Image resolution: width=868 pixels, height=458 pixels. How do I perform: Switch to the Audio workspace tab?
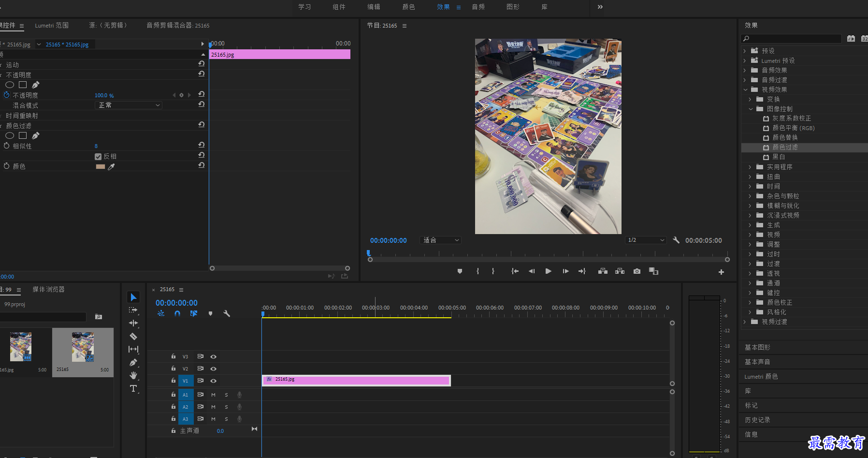478,7
